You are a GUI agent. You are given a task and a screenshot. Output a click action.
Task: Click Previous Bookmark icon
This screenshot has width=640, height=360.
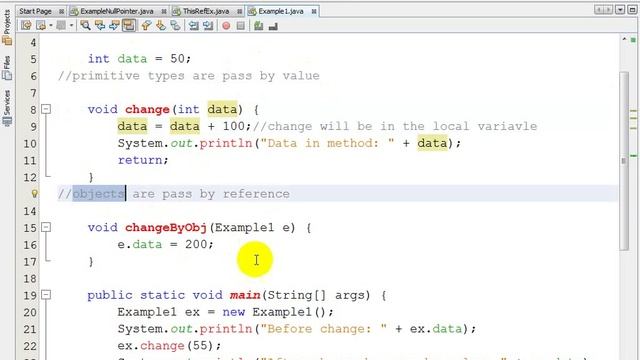(x=146, y=26)
